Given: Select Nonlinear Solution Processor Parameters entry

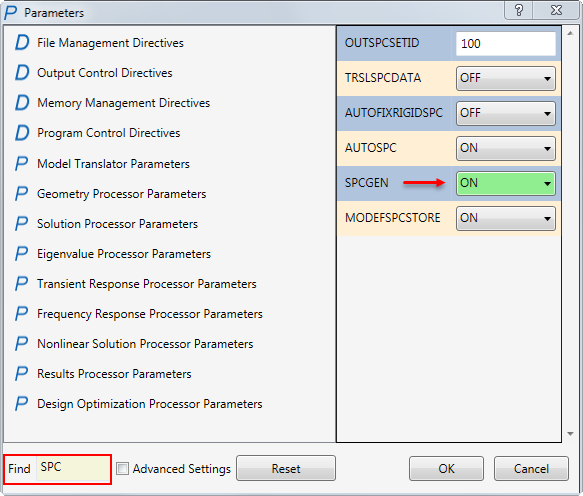Looking at the screenshot, I should coord(145,344).
